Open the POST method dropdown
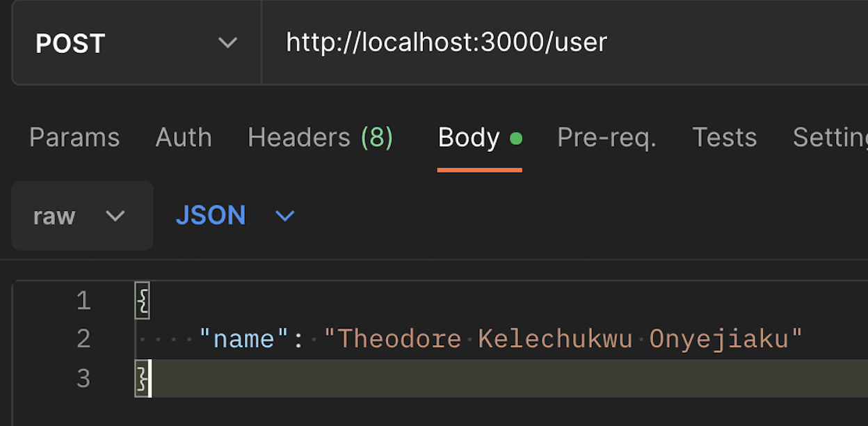The image size is (868, 426). (136, 42)
